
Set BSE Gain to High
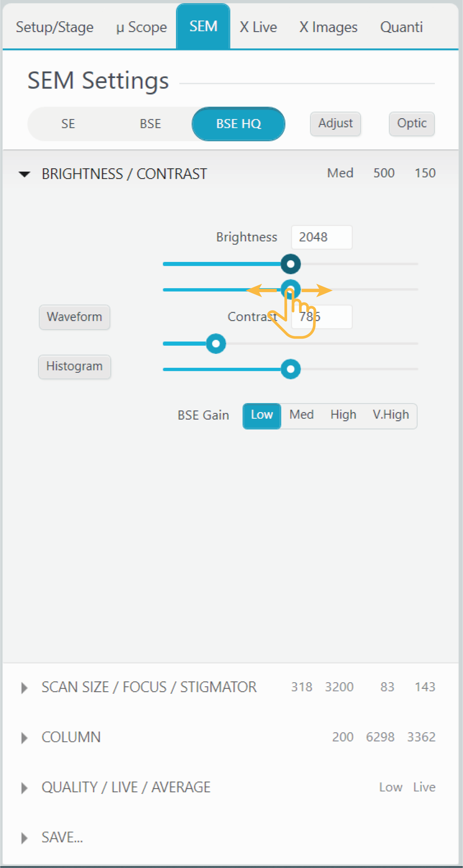pos(343,415)
